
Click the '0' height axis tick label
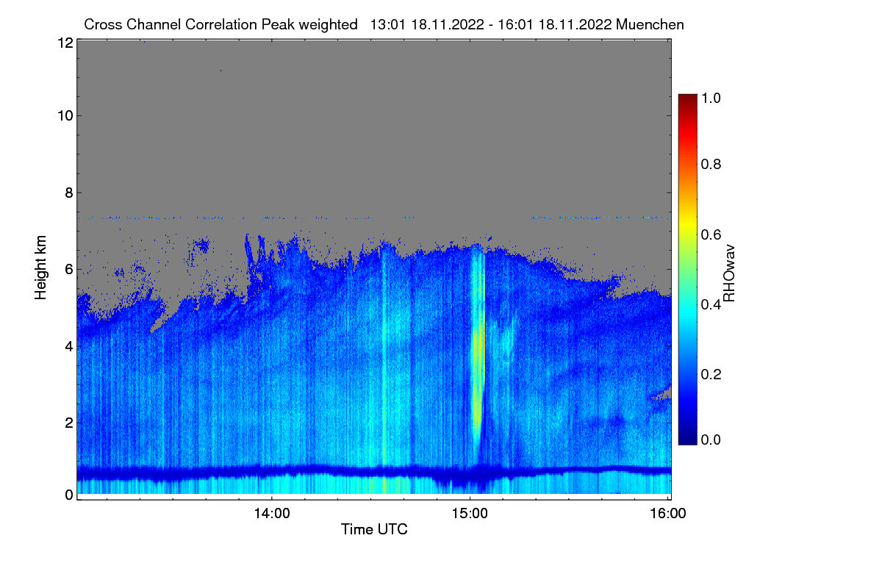click(x=69, y=495)
